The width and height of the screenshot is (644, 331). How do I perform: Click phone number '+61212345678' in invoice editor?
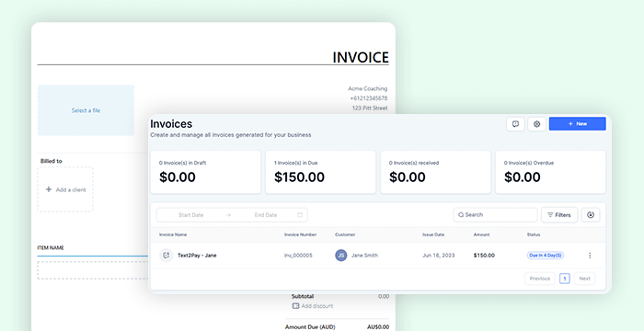368,98
